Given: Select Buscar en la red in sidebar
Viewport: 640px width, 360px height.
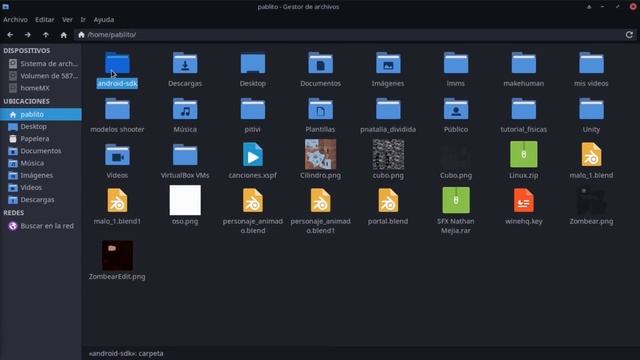Looking at the screenshot, I should [41, 226].
